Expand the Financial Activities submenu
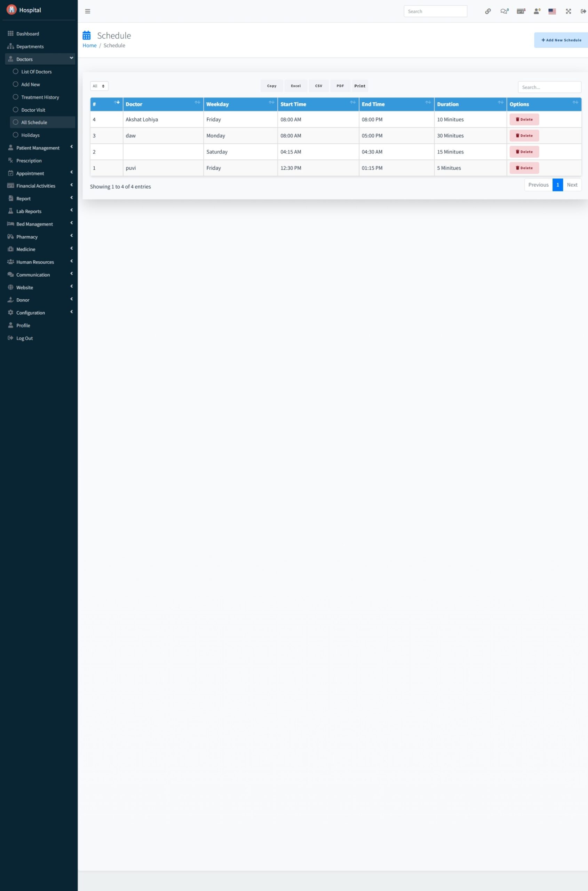The height and width of the screenshot is (891, 588). pyautogui.click(x=71, y=184)
